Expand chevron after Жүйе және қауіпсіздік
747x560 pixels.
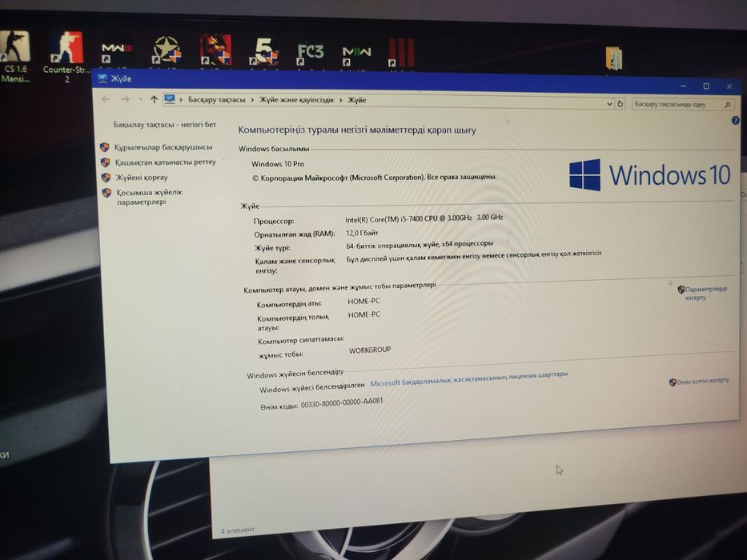(x=340, y=100)
